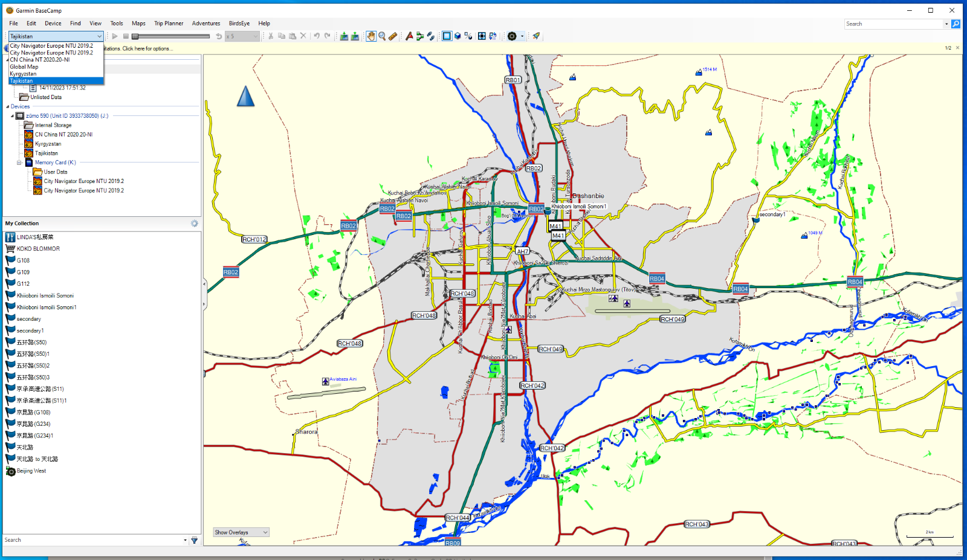
Task: Click the Cut scissors icon
Action: coord(271,36)
